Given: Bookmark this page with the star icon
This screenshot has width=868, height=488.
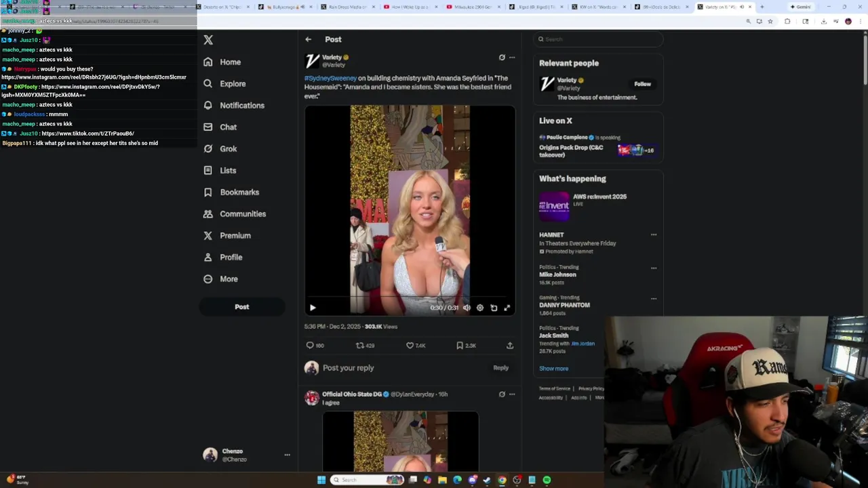Looking at the screenshot, I should point(770,21).
